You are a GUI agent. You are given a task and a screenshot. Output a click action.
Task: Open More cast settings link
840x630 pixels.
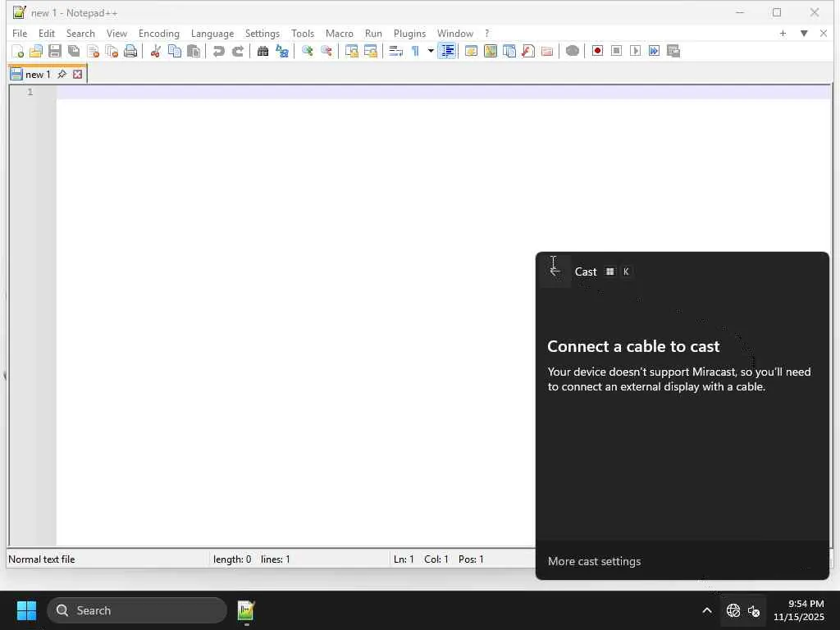click(x=594, y=561)
